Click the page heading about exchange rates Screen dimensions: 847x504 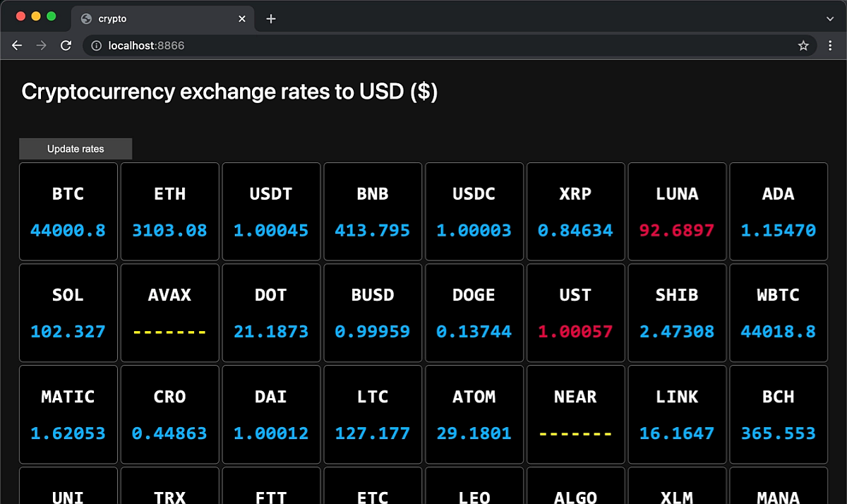pyautogui.click(x=229, y=92)
